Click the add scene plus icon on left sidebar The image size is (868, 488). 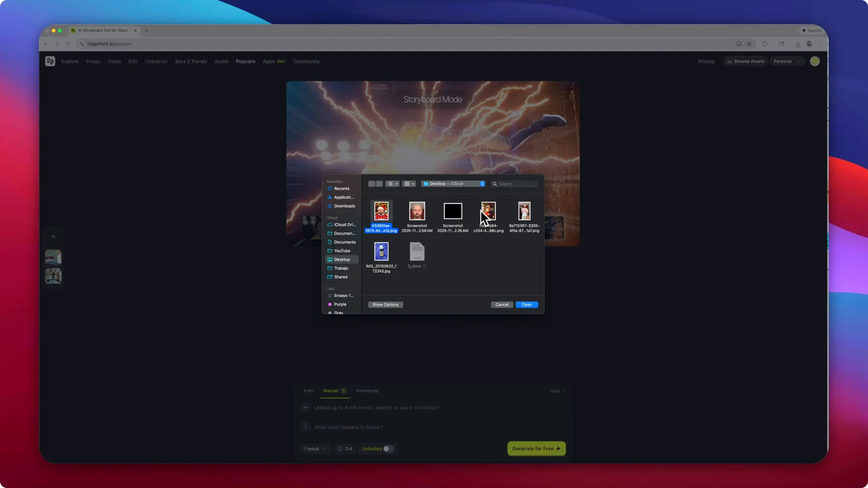coord(53,236)
